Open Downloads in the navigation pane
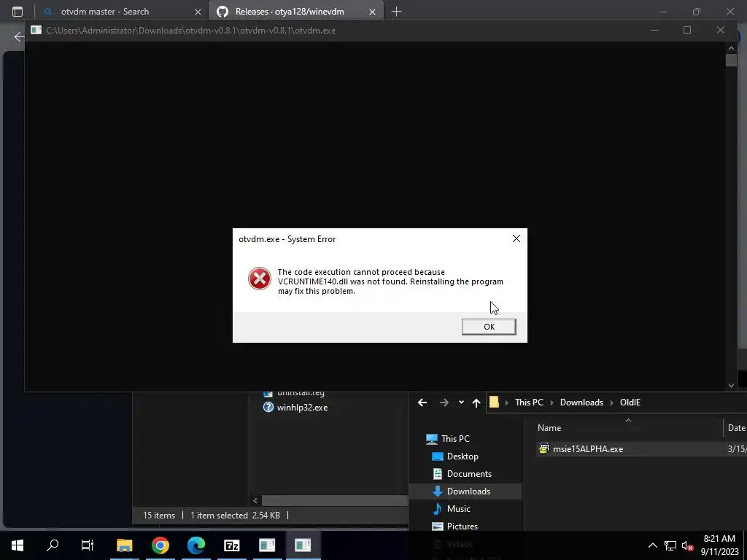Image resolution: width=747 pixels, height=560 pixels. click(x=468, y=491)
